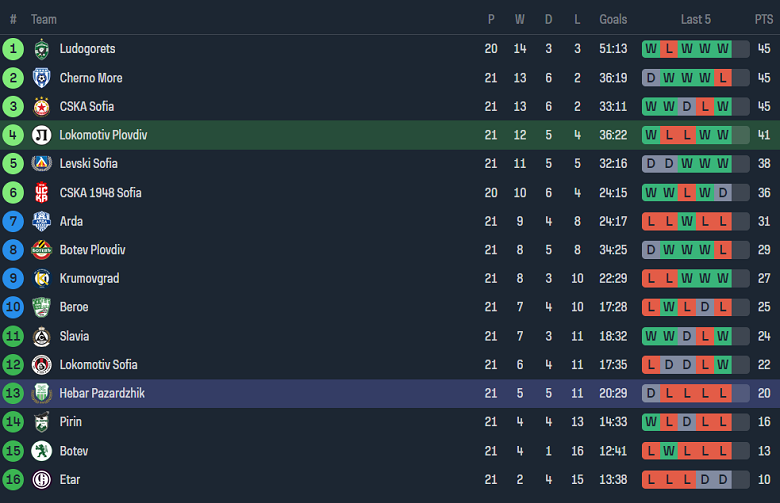Image resolution: width=780 pixels, height=503 pixels.
Task: Click Etar's most recent draw result badge
Action: point(723,480)
